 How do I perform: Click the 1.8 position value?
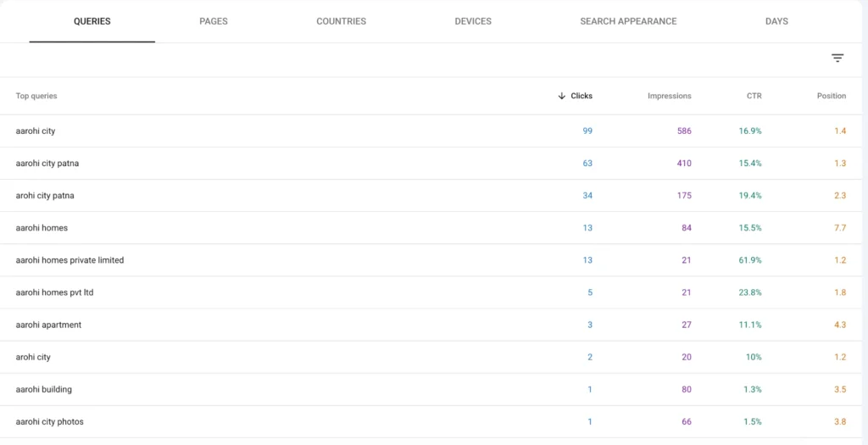[840, 292]
